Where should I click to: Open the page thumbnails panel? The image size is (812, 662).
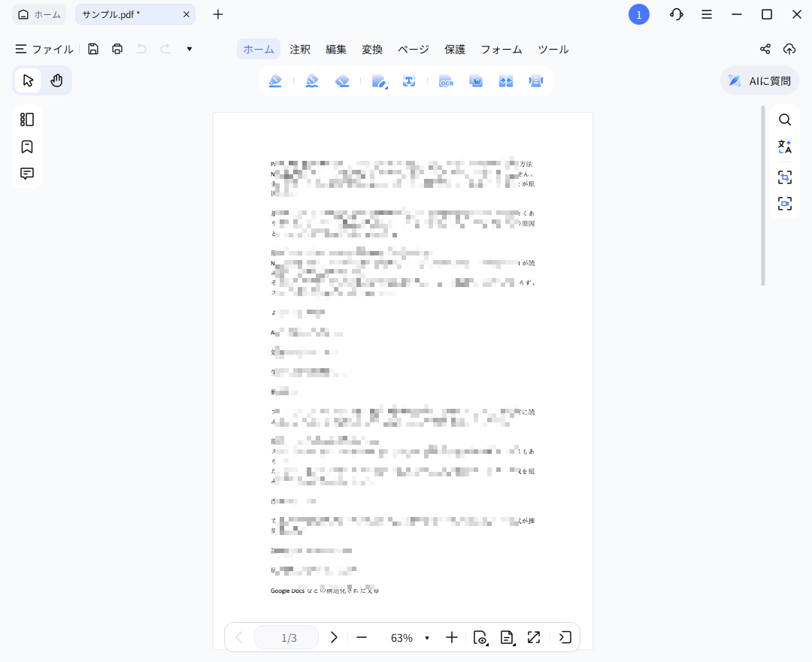pyautogui.click(x=27, y=119)
